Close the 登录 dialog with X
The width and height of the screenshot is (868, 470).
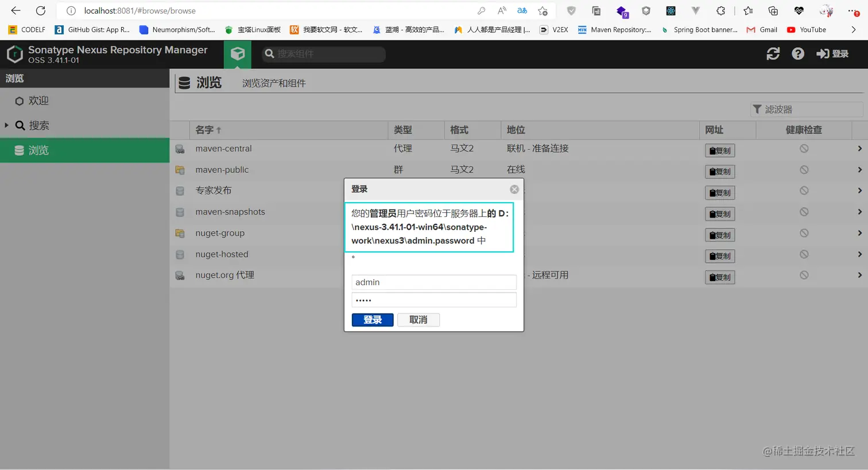coord(514,189)
